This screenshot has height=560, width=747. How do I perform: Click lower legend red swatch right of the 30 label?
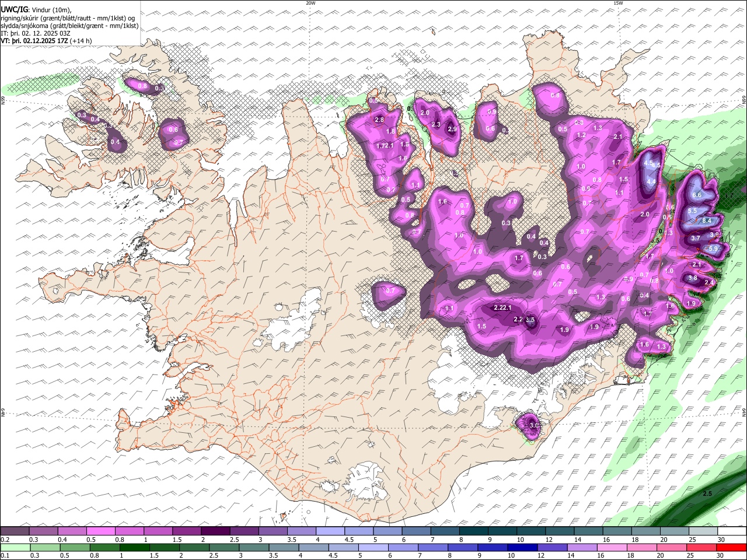pyautogui.click(x=732, y=547)
